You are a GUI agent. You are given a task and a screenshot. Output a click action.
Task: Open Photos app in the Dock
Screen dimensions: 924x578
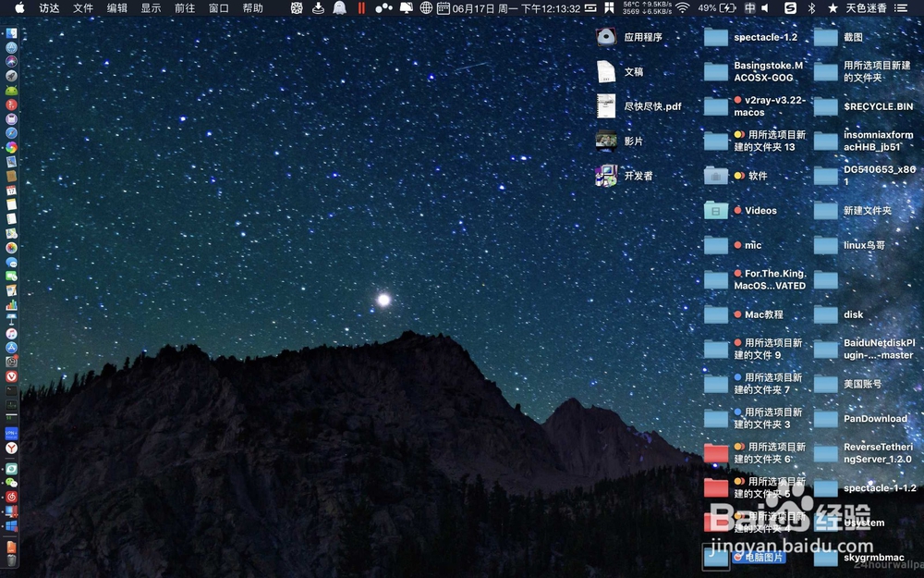tap(11, 248)
